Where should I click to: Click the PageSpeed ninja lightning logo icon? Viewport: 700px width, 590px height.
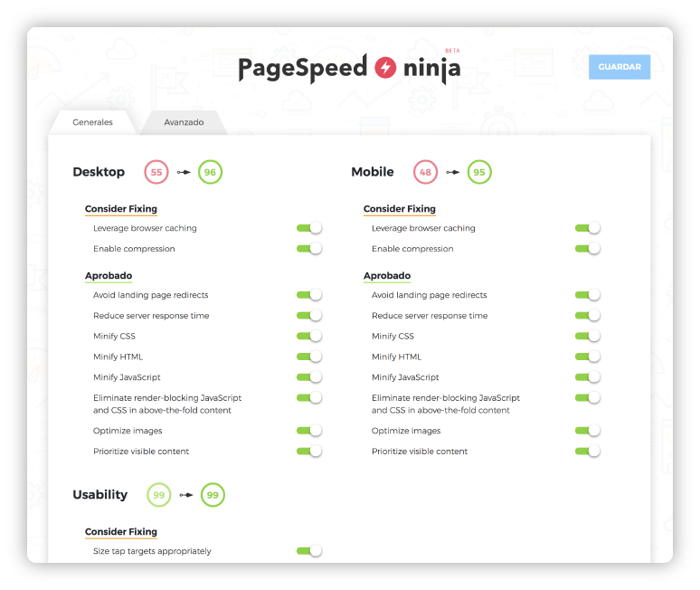[385, 68]
